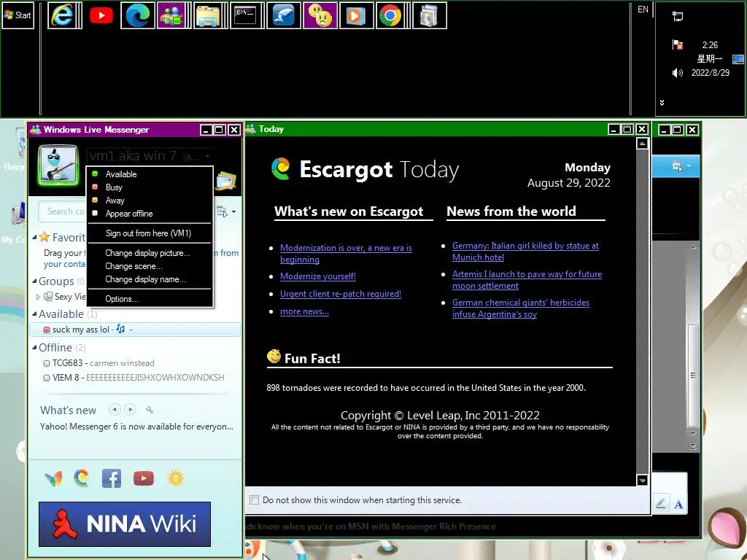Screen dimensions: 747x560
Task: Click the mail folder icon in Messenger header
Action: (x=226, y=181)
